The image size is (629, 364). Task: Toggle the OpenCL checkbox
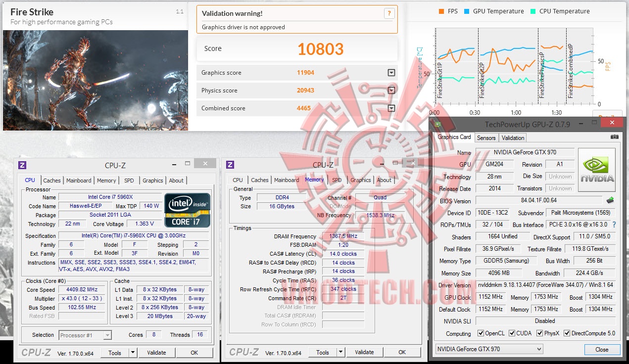point(481,333)
